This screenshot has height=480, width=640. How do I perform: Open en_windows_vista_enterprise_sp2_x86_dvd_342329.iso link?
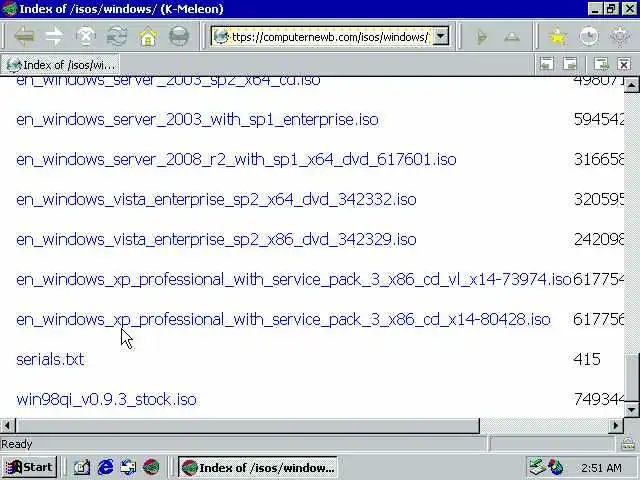(x=216, y=240)
